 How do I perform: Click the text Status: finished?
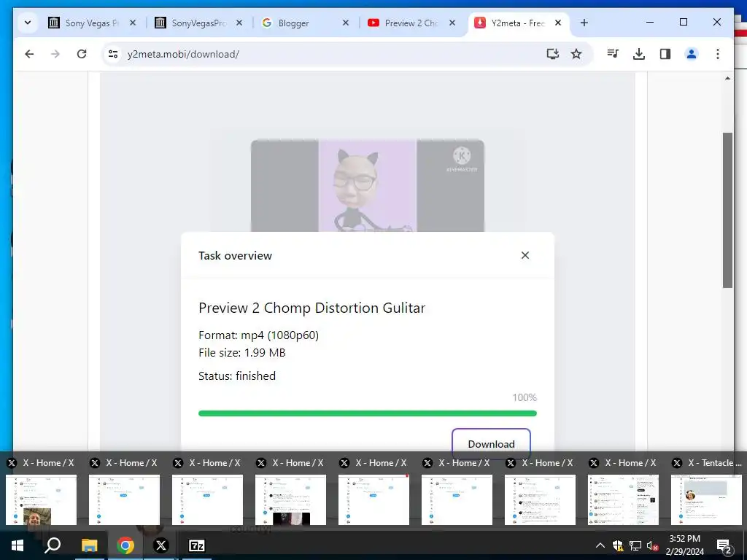click(237, 376)
